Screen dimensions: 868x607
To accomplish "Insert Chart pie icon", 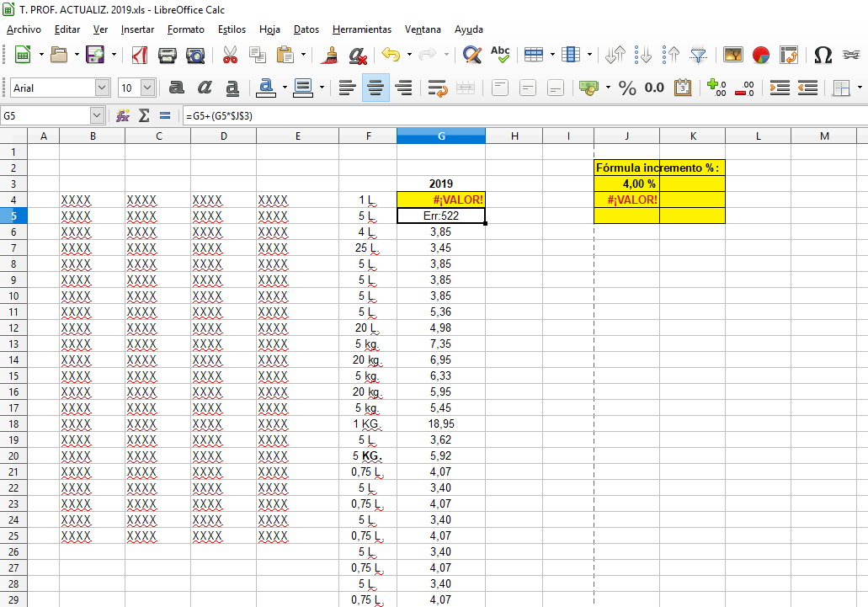I will (x=761, y=55).
